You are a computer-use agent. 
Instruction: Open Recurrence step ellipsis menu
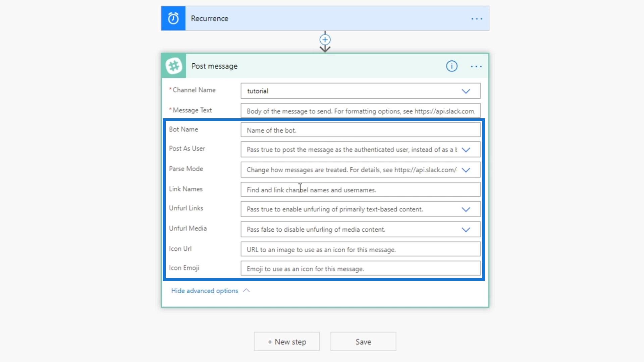tap(477, 19)
